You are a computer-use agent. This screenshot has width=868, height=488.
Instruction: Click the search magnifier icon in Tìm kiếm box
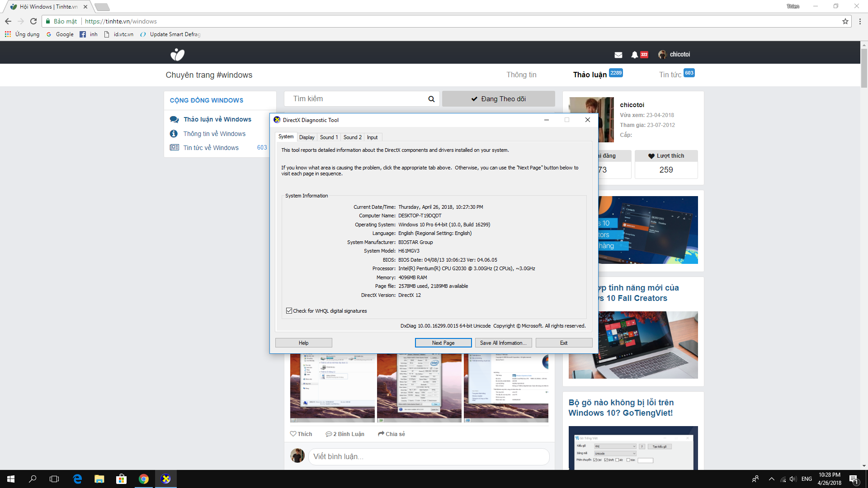[431, 99]
